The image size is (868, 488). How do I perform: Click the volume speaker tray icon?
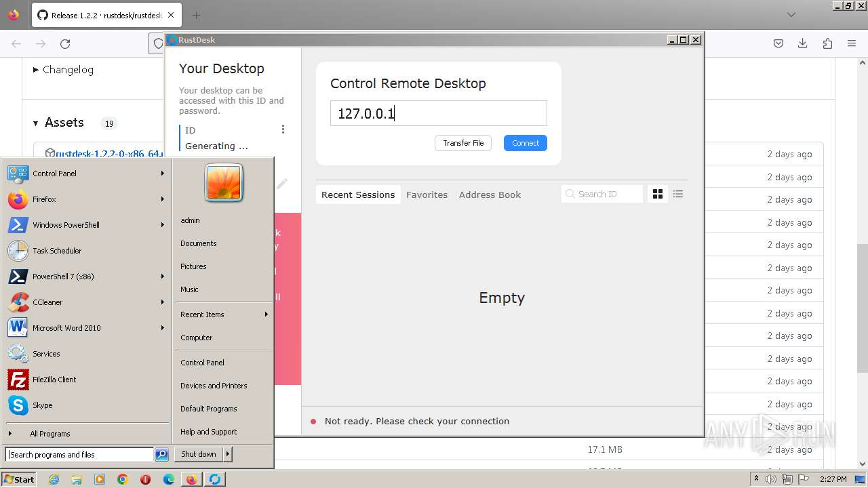[x=771, y=479]
